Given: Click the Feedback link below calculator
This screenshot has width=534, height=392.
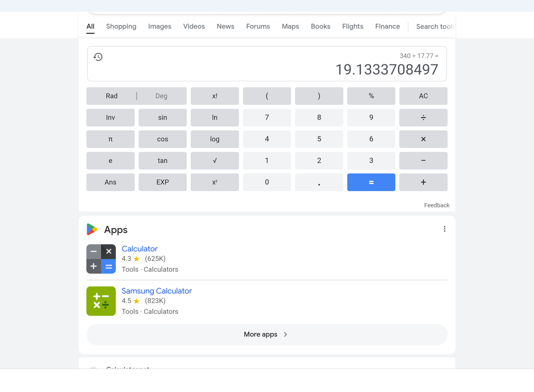Looking at the screenshot, I should point(437,205).
